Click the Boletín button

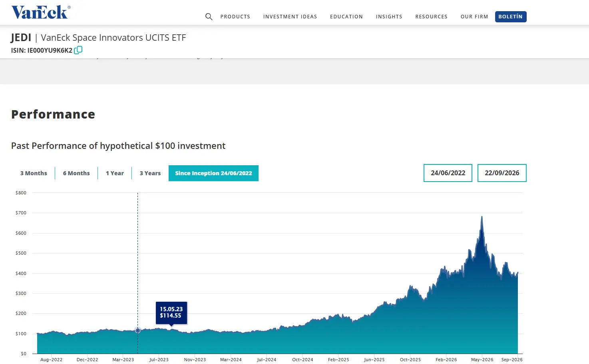(511, 17)
